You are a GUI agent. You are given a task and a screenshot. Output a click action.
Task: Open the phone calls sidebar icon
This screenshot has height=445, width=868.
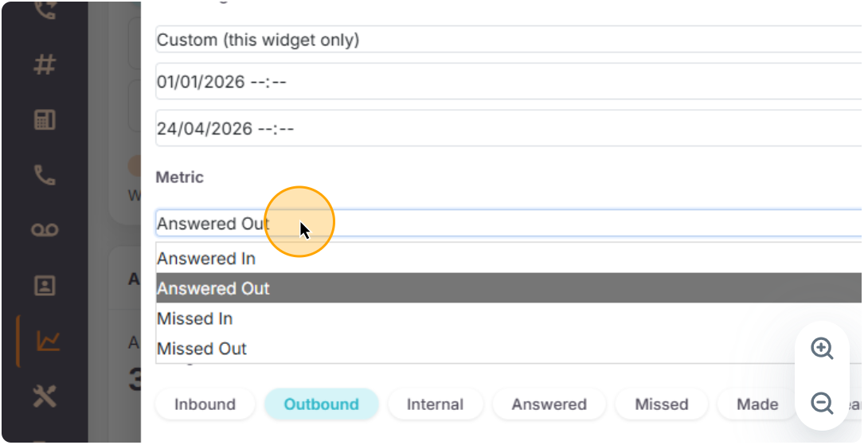point(45,175)
